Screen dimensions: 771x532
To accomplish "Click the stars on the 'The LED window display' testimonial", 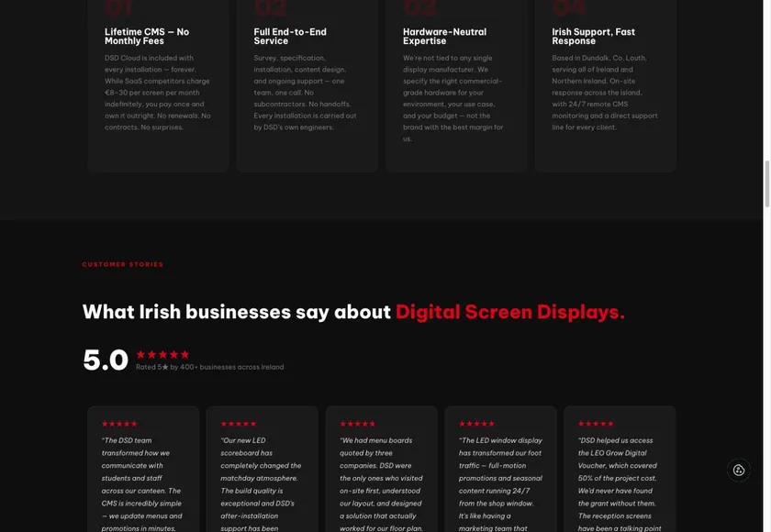I will click(476, 424).
